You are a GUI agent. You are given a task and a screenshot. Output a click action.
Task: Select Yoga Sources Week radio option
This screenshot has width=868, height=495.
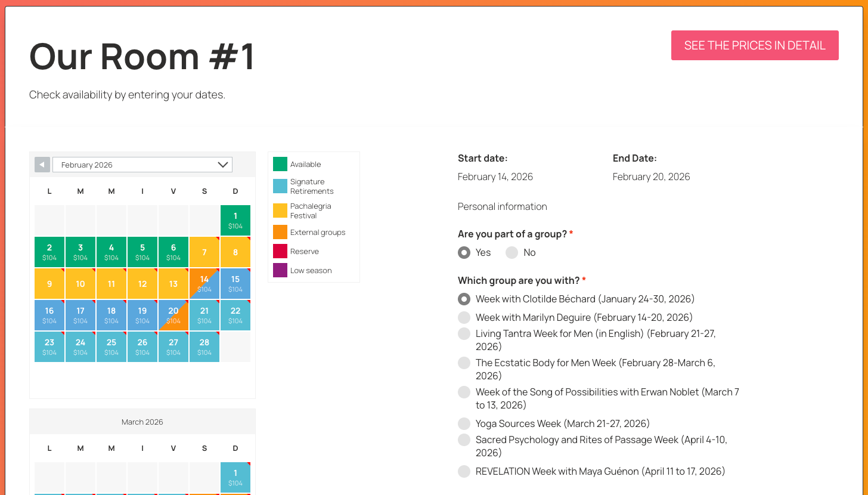pos(464,423)
